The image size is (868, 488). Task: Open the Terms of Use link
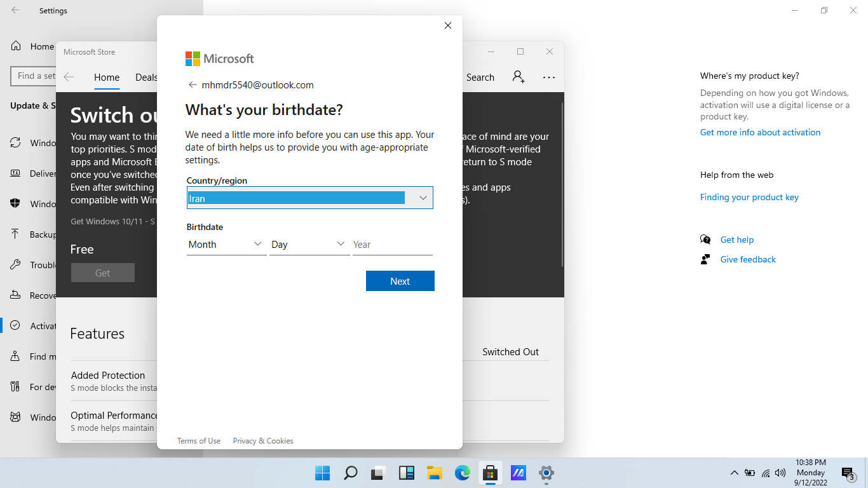pos(199,441)
